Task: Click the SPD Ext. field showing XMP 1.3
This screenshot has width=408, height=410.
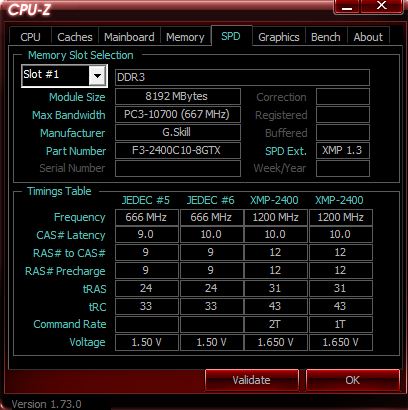Action: click(x=343, y=150)
